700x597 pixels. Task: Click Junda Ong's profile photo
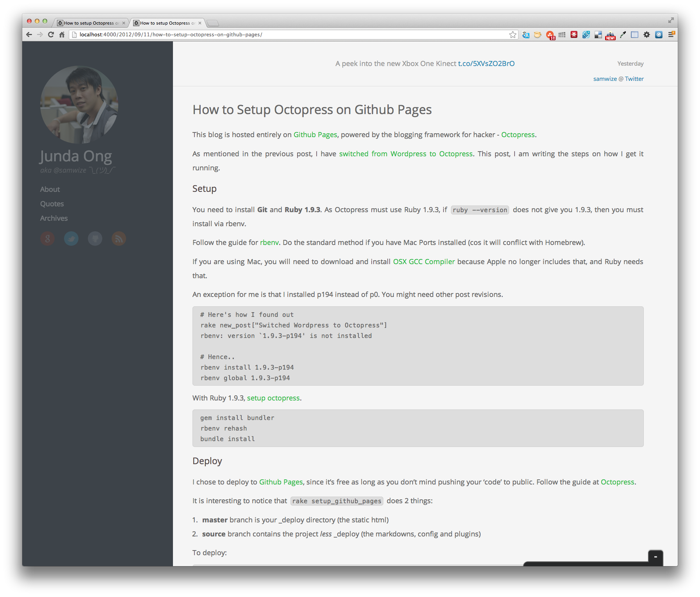79,104
